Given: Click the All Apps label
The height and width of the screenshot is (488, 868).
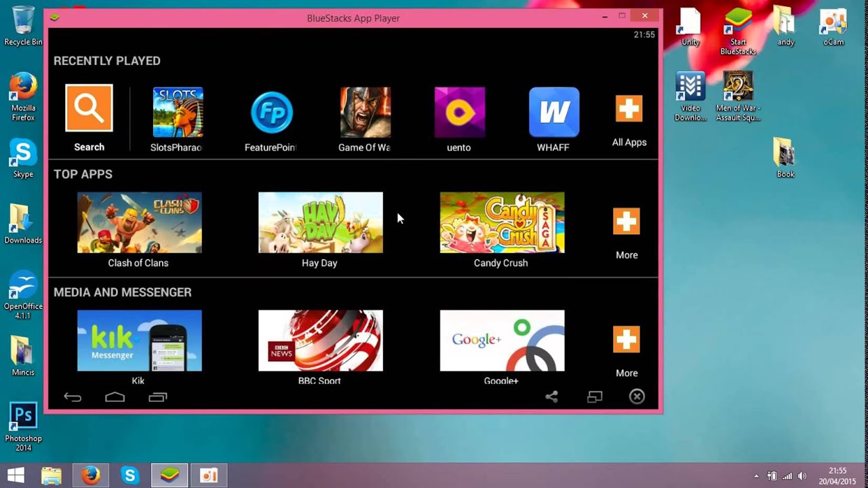Looking at the screenshot, I should (x=629, y=142).
